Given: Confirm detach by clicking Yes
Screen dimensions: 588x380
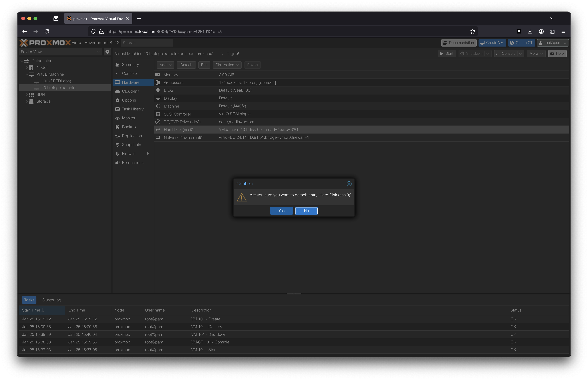Looking at the screenshot, I should (281, 211).
